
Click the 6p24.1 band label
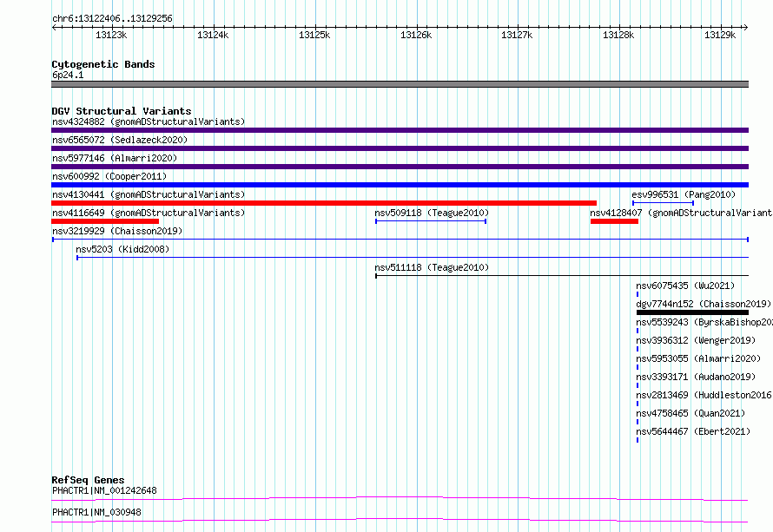point(68,75)
